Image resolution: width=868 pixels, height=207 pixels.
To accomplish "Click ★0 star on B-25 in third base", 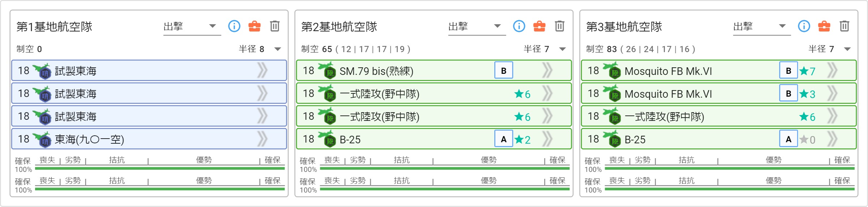I will [807, 140].
